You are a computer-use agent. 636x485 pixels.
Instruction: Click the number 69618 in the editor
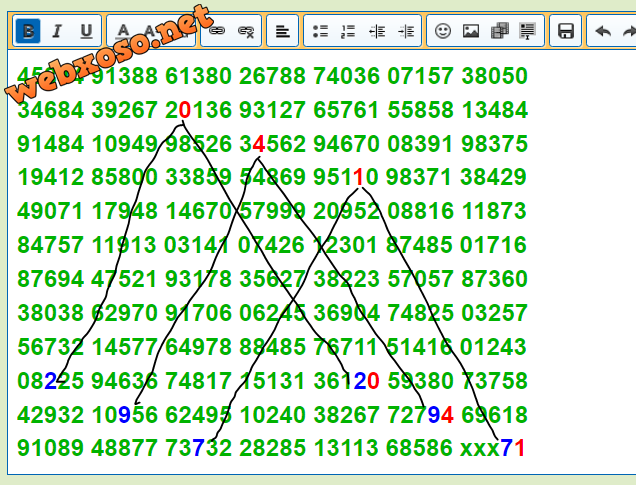point(494,415)
